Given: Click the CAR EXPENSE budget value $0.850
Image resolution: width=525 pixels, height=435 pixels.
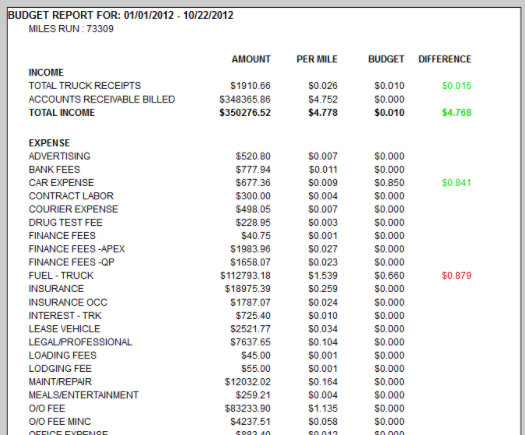Looking at the screenshot, I should (389, 183).
